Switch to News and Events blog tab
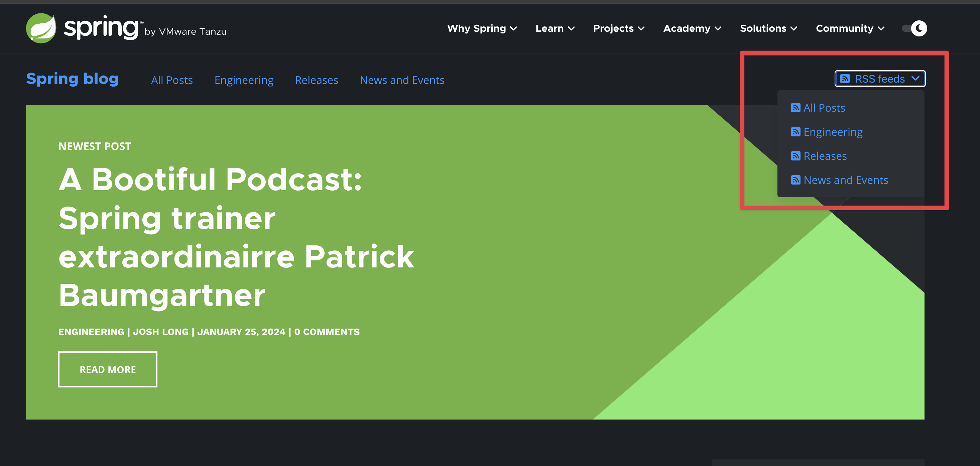 402,80
